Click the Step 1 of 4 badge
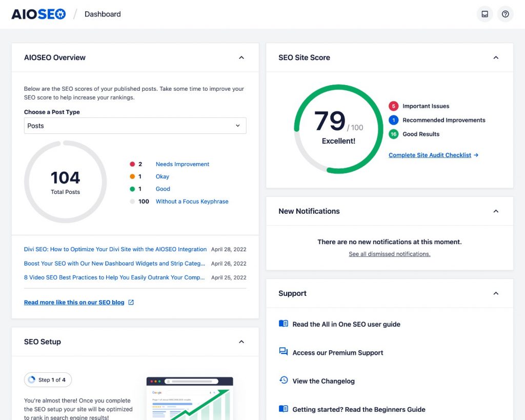Viewport: 525px width, 420px height. pyautogui.click(x=48, y=380)
